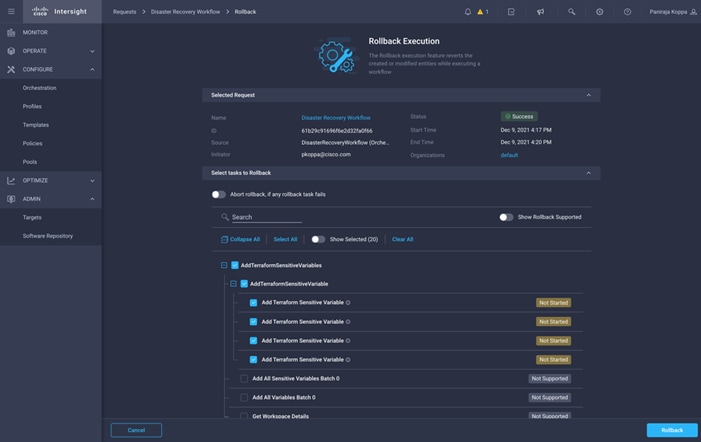Viewport: 701px width, 442px height.
Task: Click Collapse All link
Action: click(241, 240)
